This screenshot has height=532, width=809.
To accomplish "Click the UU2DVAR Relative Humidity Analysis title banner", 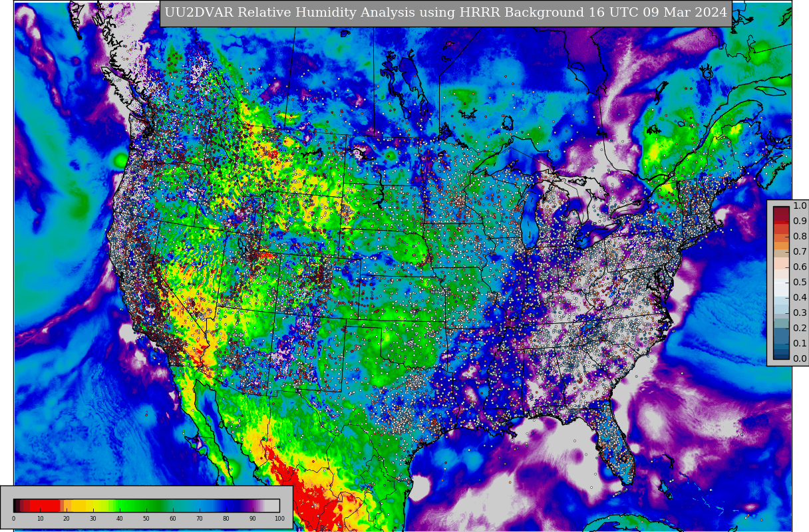I will (x=446, y=13).
